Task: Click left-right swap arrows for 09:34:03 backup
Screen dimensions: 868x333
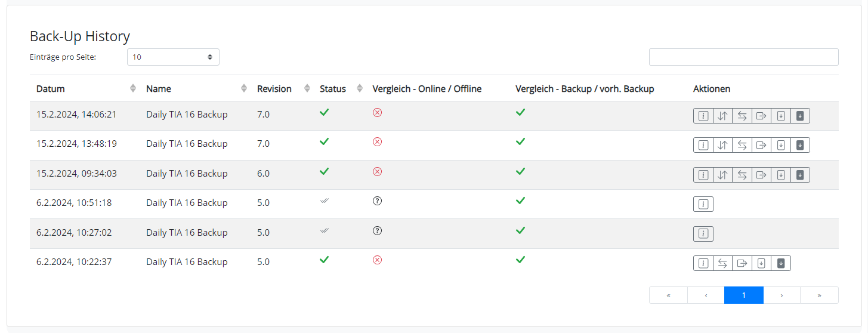Action: coord(742,175)
